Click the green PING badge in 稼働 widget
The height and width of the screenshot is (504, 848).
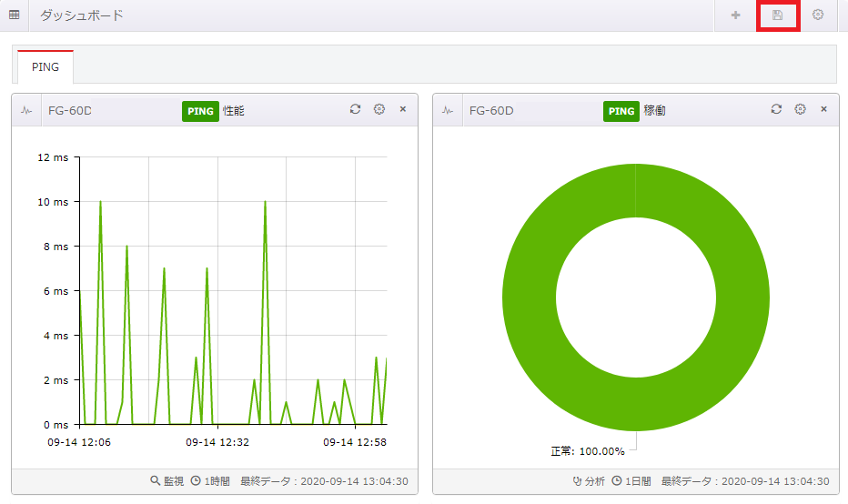[x=621, y=111]
